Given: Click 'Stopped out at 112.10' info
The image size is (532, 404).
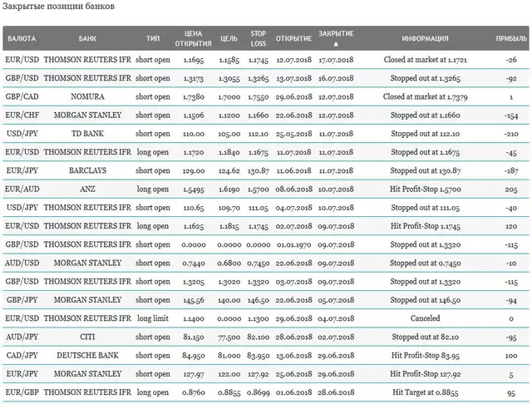Looking at the screenshot, I should 426,134.
